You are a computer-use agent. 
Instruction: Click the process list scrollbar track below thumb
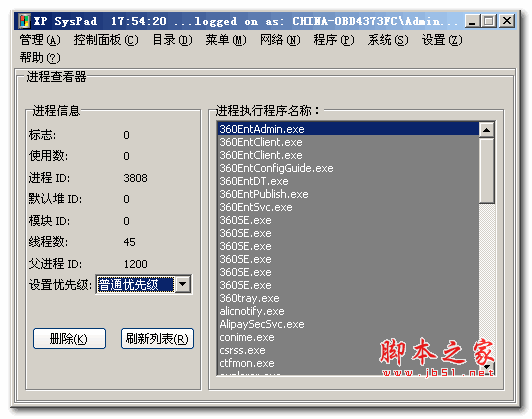pos(487,282)
